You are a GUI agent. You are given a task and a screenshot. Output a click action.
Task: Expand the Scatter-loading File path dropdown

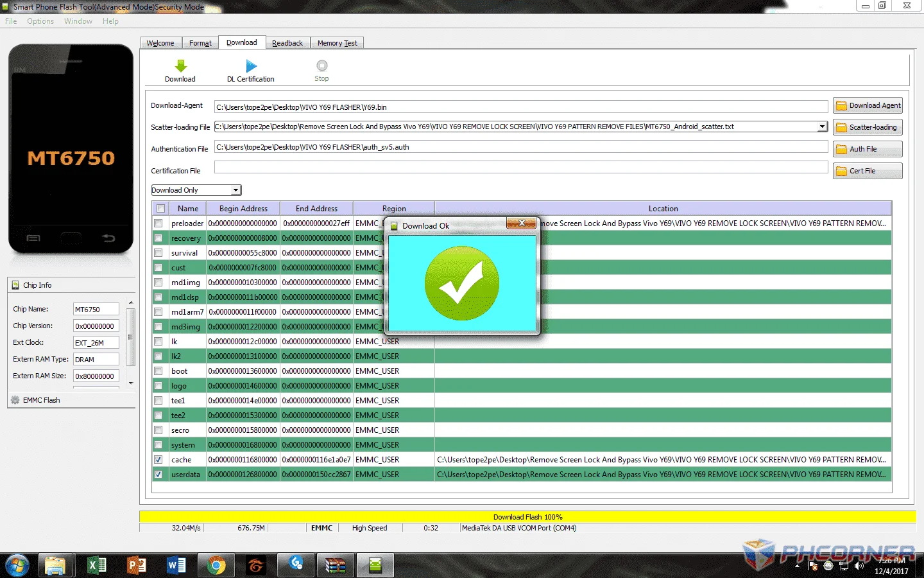pos(822,127)
